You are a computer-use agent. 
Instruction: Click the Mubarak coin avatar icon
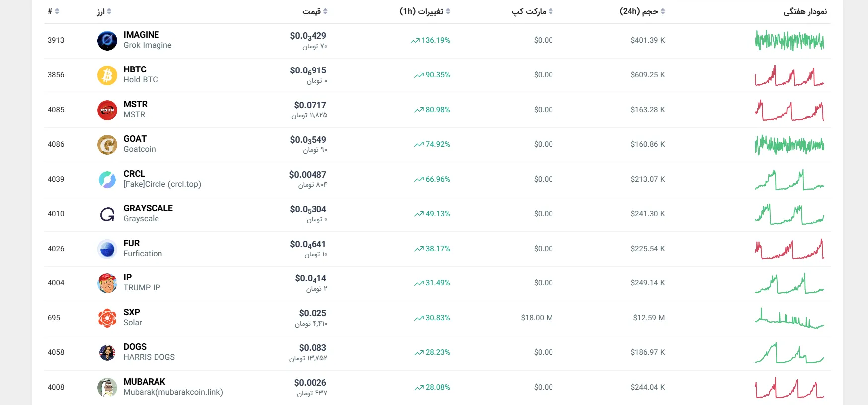click(107, 387)
